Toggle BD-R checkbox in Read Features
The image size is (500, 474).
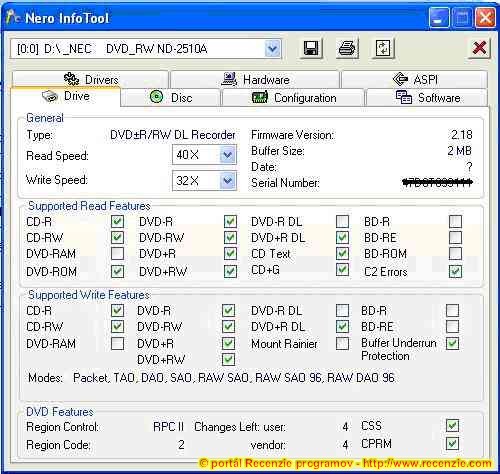point(455,221)
